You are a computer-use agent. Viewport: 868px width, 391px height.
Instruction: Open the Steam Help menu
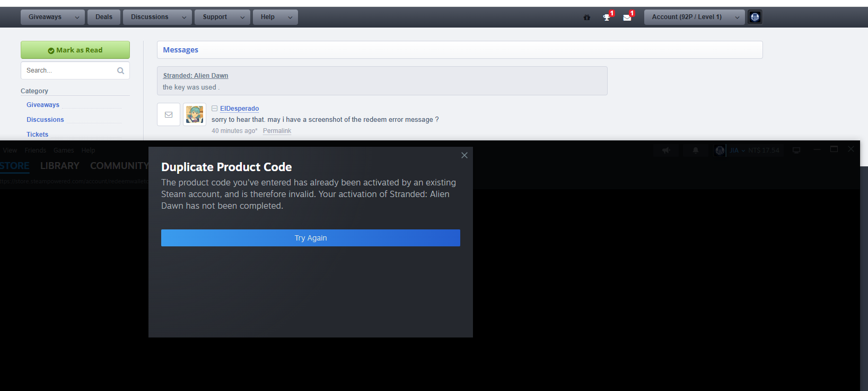pos(89,150)
